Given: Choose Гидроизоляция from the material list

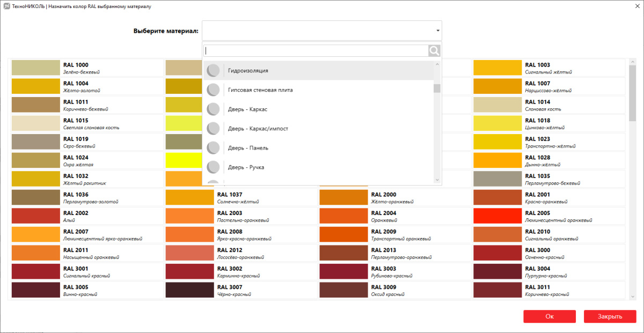Looking at the screenshot, I should tap(248, 71).
